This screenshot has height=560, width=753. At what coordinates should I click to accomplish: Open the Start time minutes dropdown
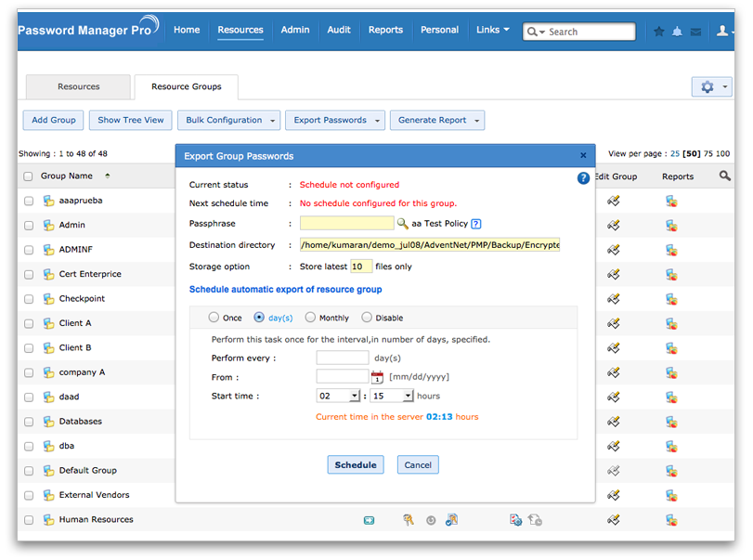tap(392, 396)
